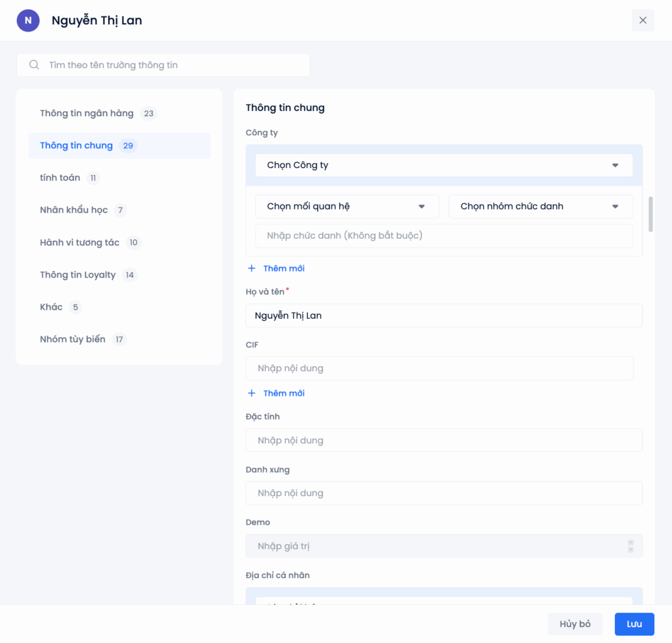Click the Demo field stepper arrows

pyautogui.click(x=631, y=546)
